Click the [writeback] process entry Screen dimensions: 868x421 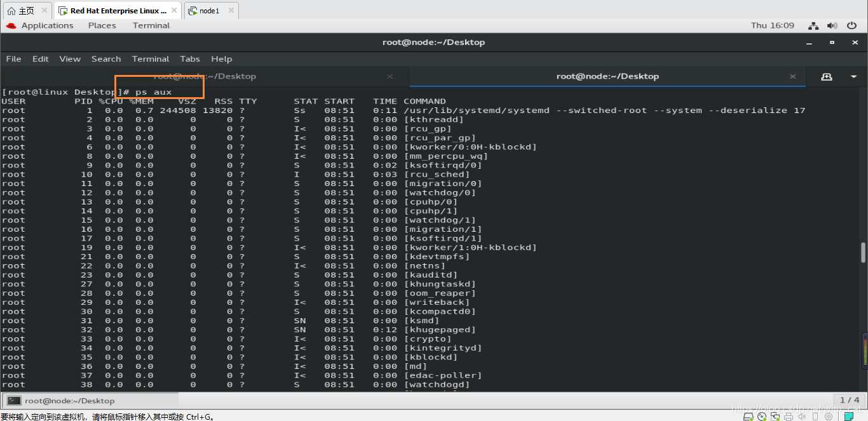[x=437, y=302]
